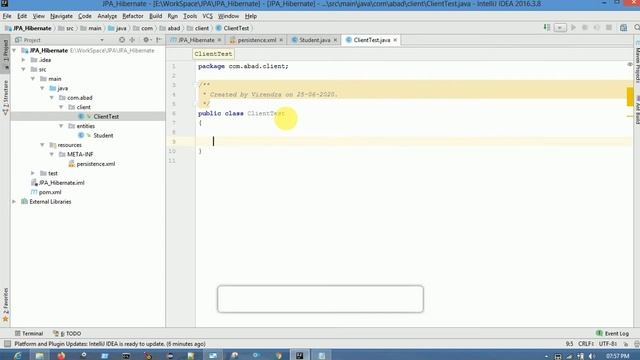This screenshot has width=640, height=360.
Task: Click 9:5 caret position in status bar
Action: coord(569,344)
